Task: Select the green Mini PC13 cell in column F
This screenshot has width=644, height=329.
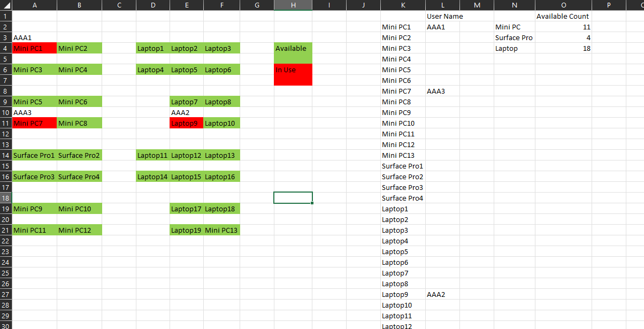Action: (x=221, y=230)
